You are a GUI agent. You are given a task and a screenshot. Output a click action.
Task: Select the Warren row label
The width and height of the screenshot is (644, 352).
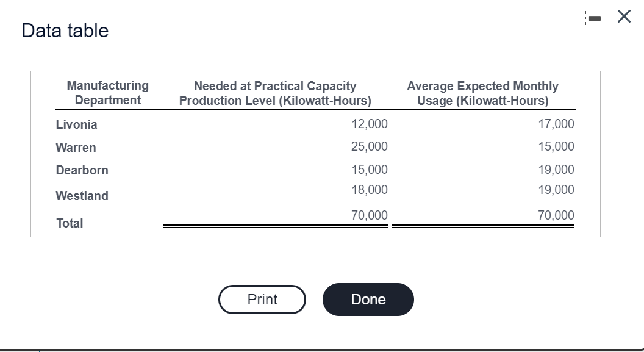click(x=75, y=148)
